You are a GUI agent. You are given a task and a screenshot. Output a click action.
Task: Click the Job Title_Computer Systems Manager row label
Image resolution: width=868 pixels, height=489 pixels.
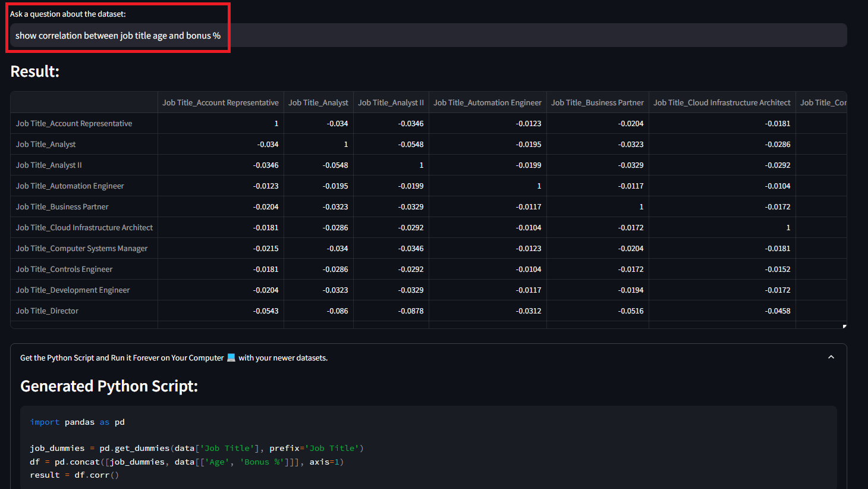(84, 248)
